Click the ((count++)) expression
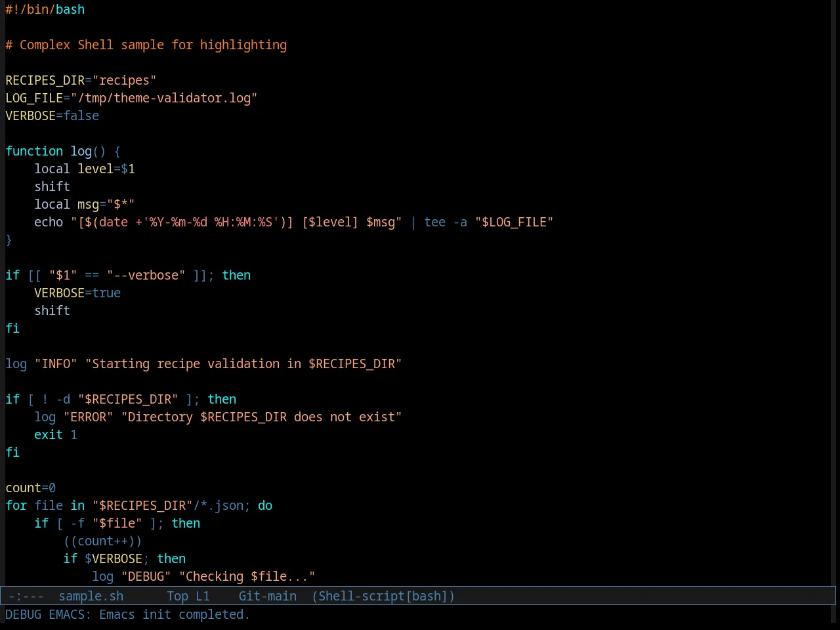The image size is (840, 630). [x=102, y=541]
